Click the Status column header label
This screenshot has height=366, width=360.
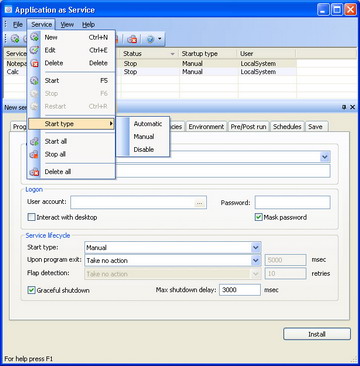click(x=132, y=54)
